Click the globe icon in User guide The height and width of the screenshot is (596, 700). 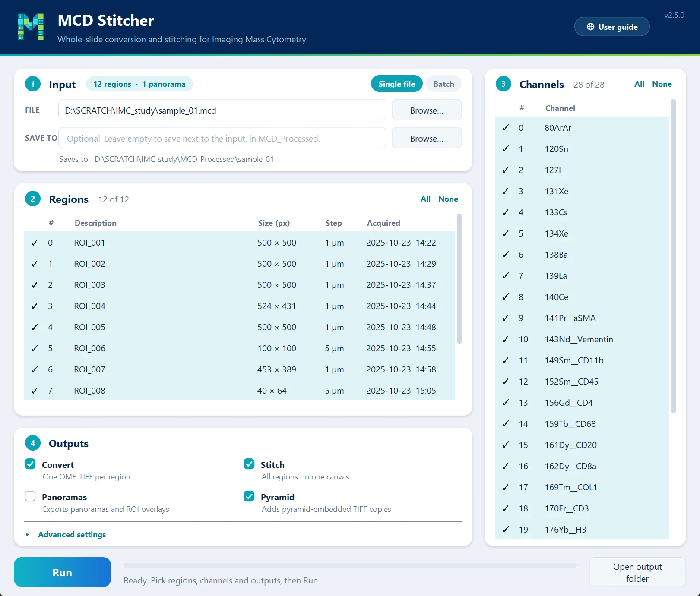[590, 27]
